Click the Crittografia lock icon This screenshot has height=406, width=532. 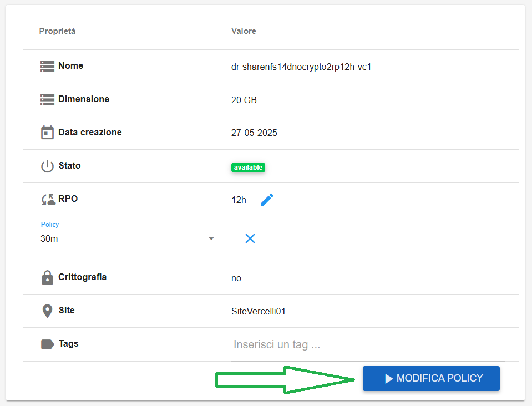(x=47, y=277)
